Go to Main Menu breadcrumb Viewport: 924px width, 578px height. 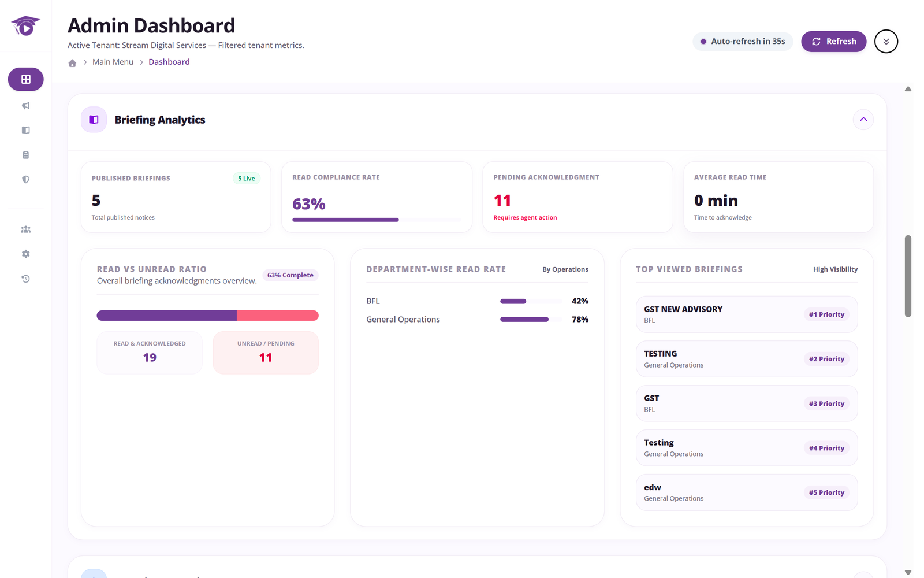(x=113, y=62)
